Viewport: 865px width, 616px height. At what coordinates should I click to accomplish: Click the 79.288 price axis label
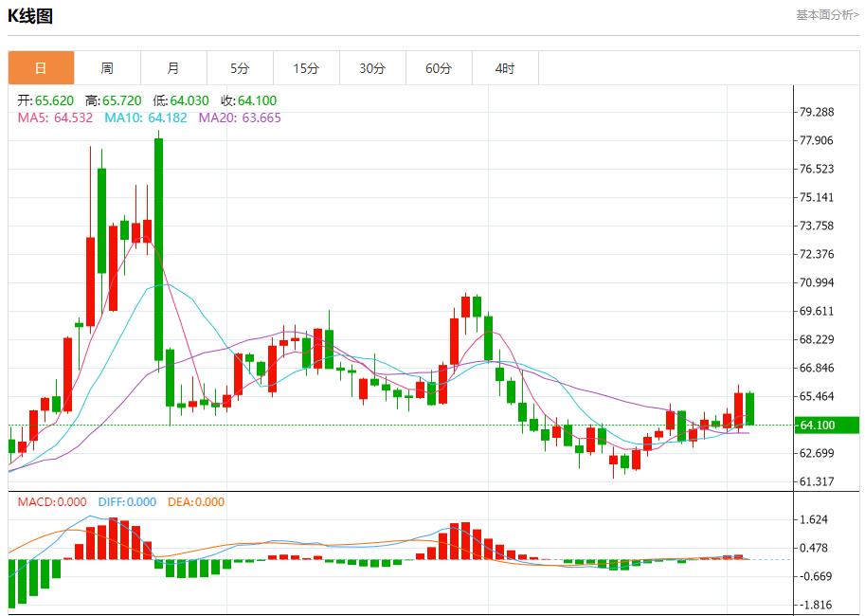coord(816,110)
